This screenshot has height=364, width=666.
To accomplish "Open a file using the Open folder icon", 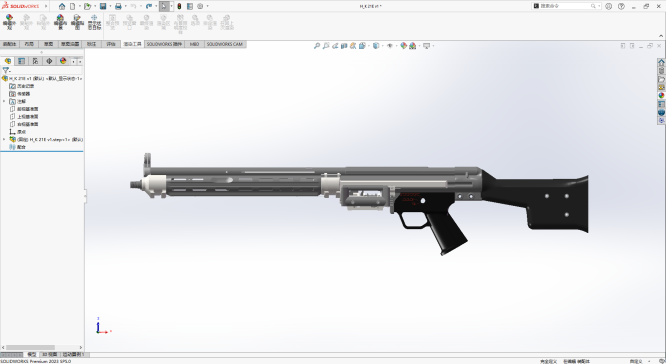I will tap(87, 6).
